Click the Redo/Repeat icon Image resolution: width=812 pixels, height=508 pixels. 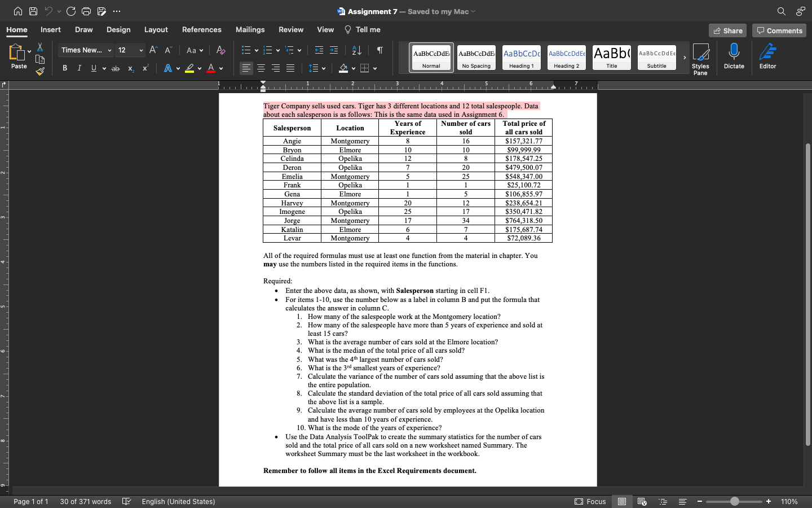pos(71,11)
